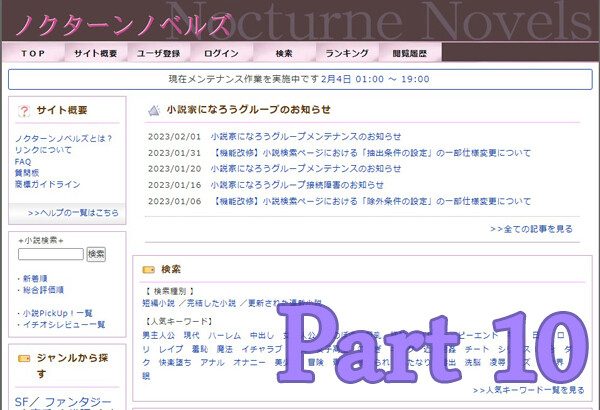The image size is (600, 410).
Task: Select the 現代 keyword
Action: (192, 335)
